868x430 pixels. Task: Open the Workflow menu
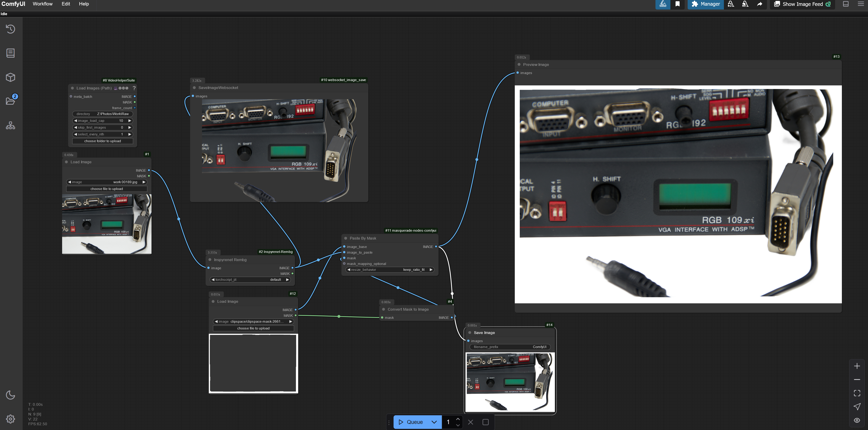(42, 4)
